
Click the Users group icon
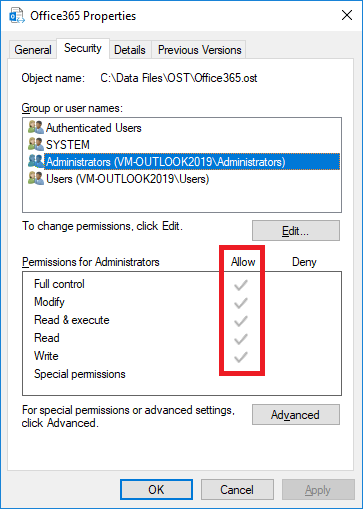point(36,178)
